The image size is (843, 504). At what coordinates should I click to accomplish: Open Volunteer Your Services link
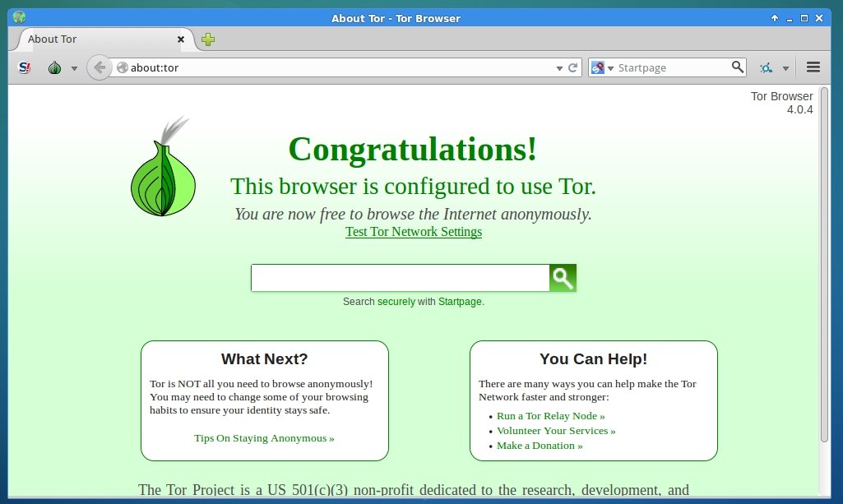556,430
